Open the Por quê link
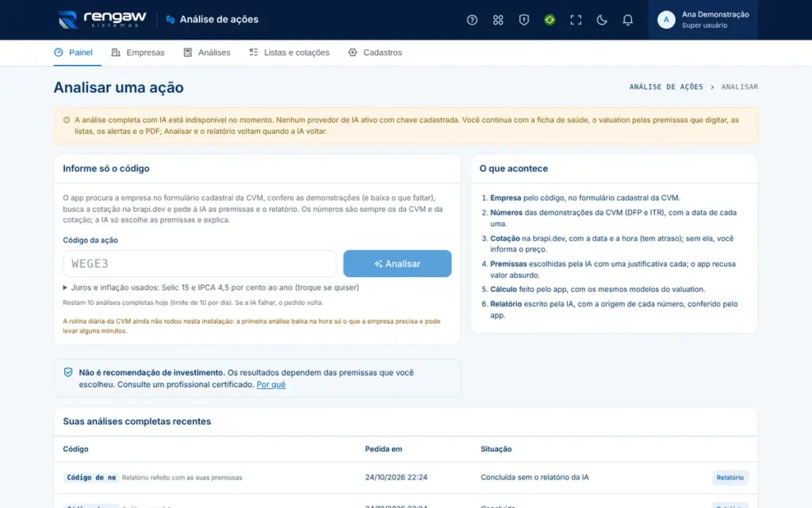The image size is (812, 508). click(271, 384)
